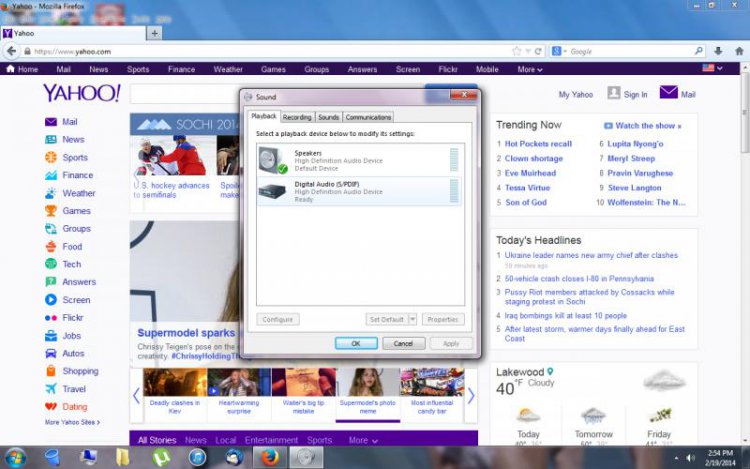Image resolution: width=750 pixels, height=469 pixels.
Task: Click the Dating heart icon in the sidebar
Action: pos(51,407)
